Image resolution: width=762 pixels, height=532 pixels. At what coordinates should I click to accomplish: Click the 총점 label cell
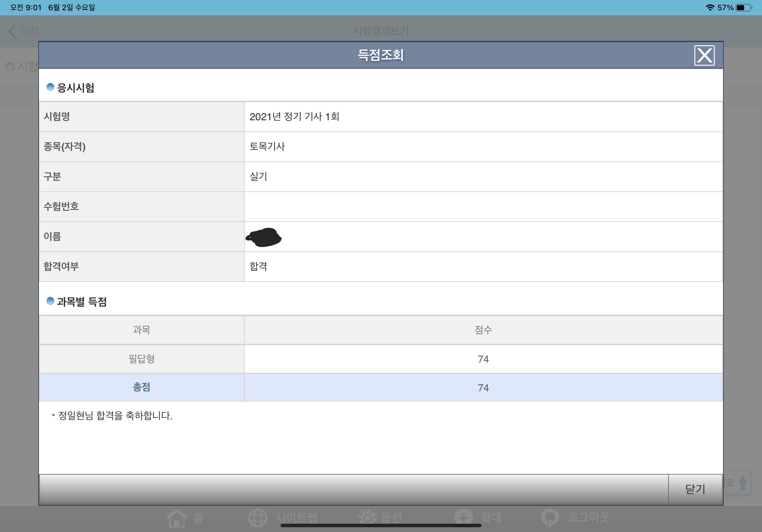tap(142, 387)
